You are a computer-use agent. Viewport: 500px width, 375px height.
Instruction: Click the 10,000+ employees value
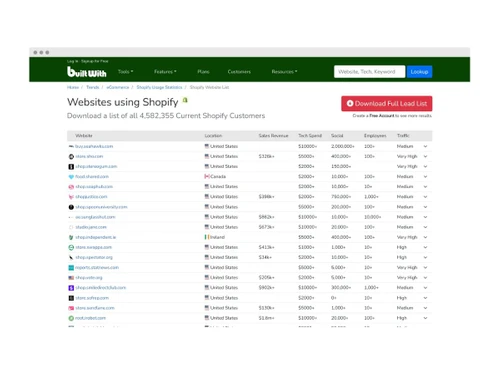pyautogui.click(x=372, y=217)
